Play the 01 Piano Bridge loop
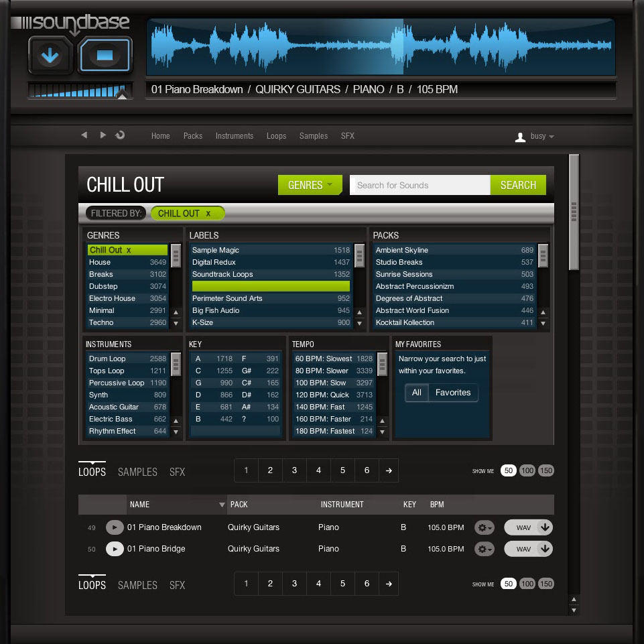Image resolution: width=644 pixels, height=644 pixels. 115,549
